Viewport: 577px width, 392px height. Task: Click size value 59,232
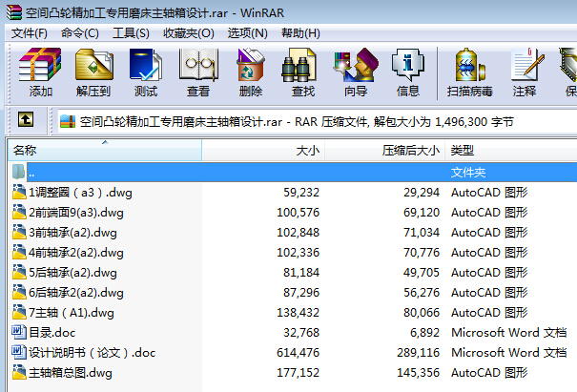point(301,193)
